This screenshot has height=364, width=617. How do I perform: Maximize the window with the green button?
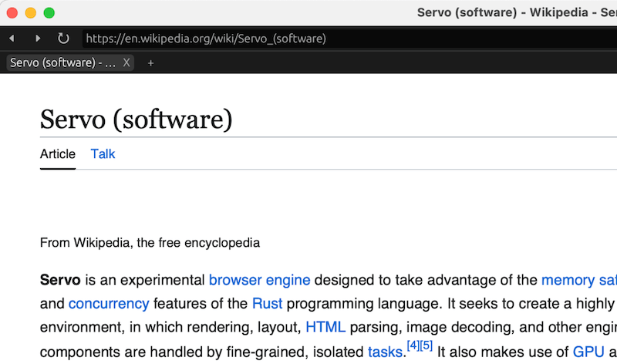tap(49, 12)
